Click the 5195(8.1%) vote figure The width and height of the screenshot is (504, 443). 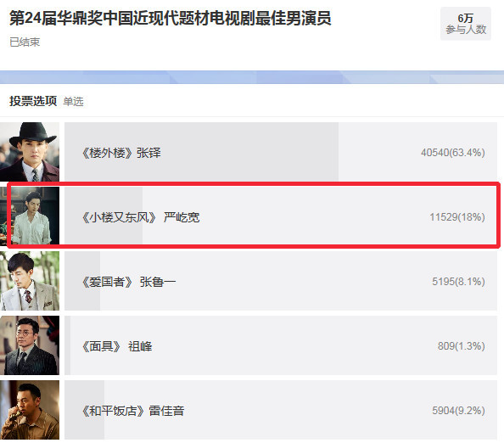[x=458, y=282]
